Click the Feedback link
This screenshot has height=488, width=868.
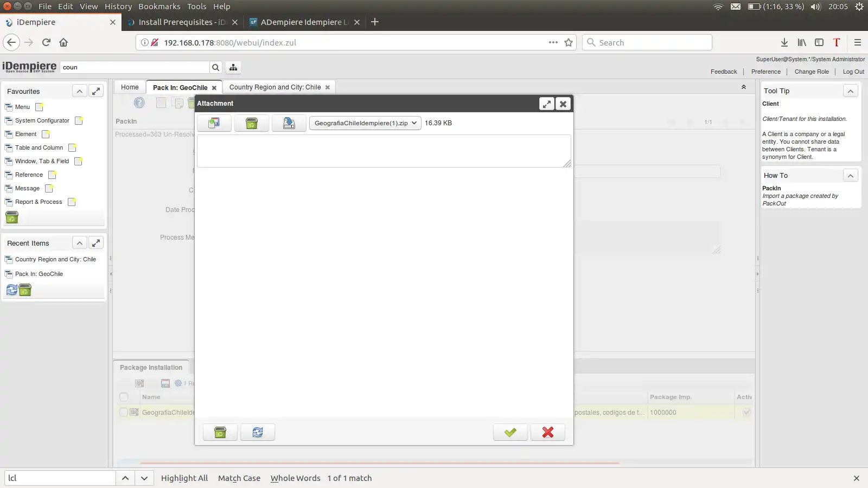(x=724, y=72)
